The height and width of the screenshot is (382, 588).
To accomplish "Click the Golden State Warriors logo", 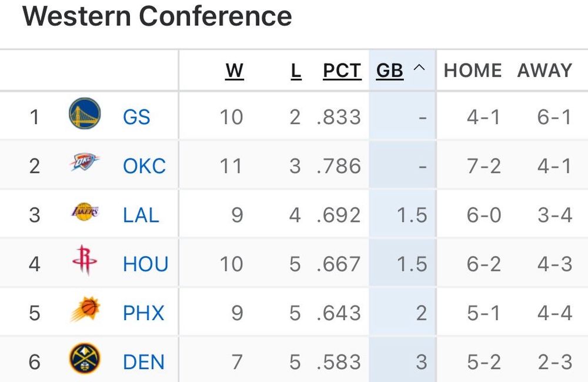I will [x=85, y=114].
